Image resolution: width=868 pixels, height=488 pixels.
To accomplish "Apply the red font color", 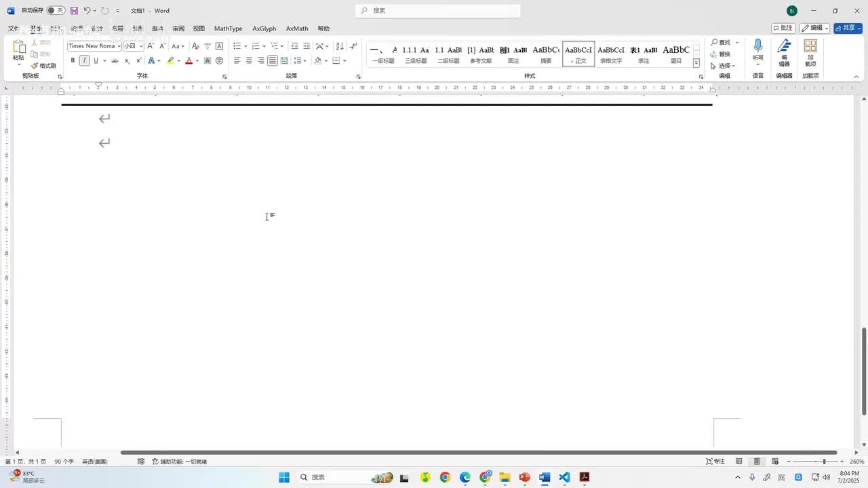I will click(x=189, y=61).
